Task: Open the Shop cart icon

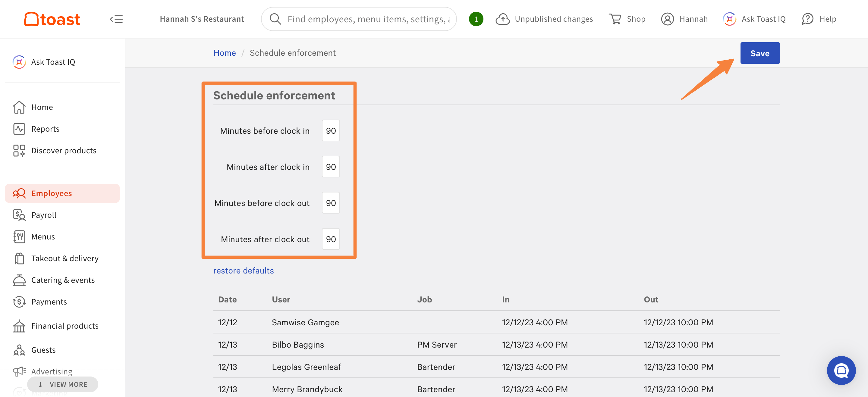Action: [x=615, y=19]
